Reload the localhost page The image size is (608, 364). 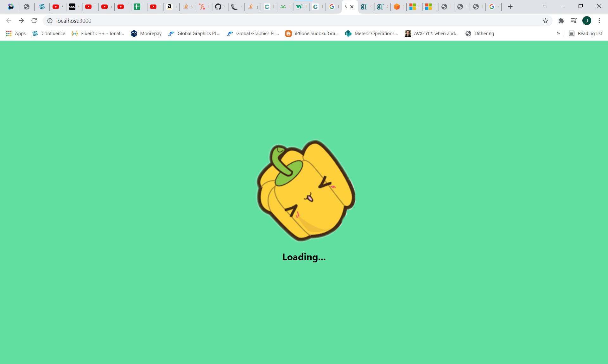[x=34, y=21]
